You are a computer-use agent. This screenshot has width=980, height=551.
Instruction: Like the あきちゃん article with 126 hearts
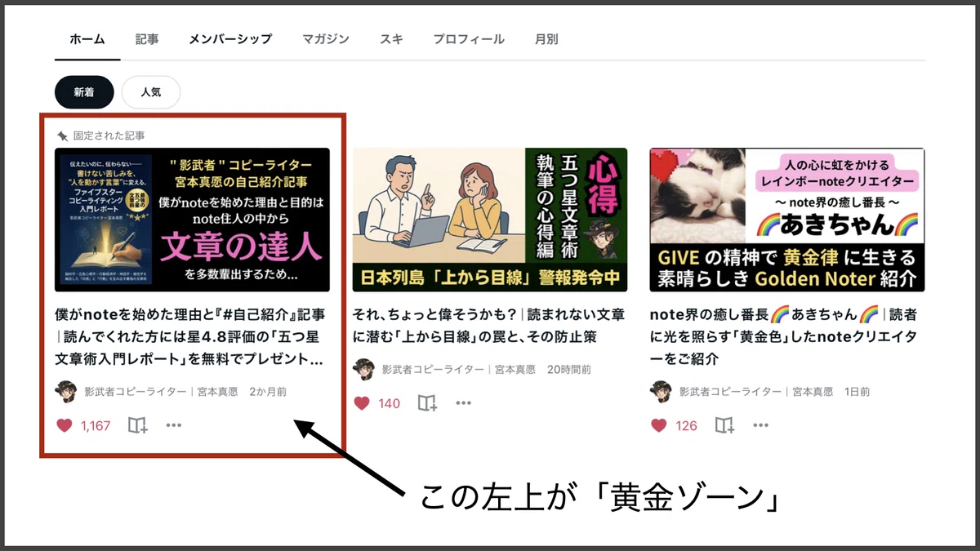(659, 425)
